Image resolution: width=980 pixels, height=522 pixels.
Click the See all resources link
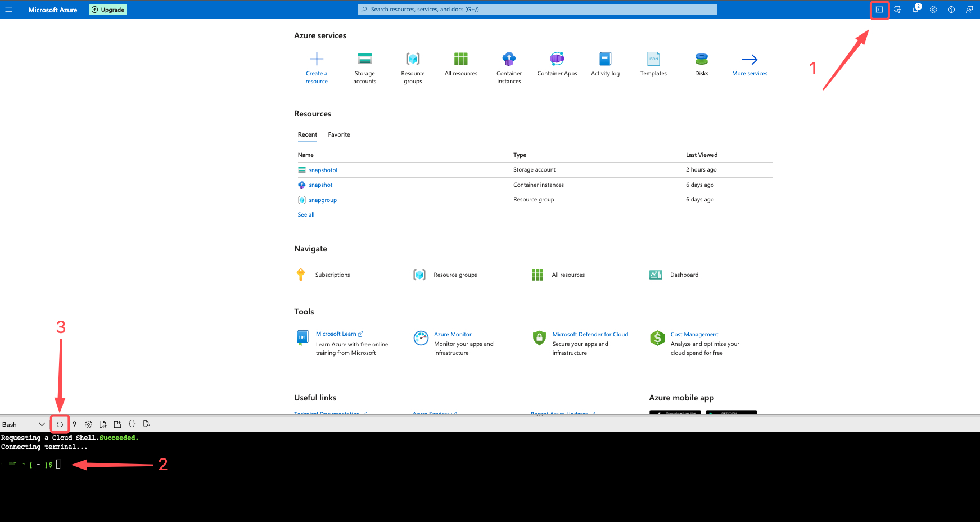coord(306,214)
